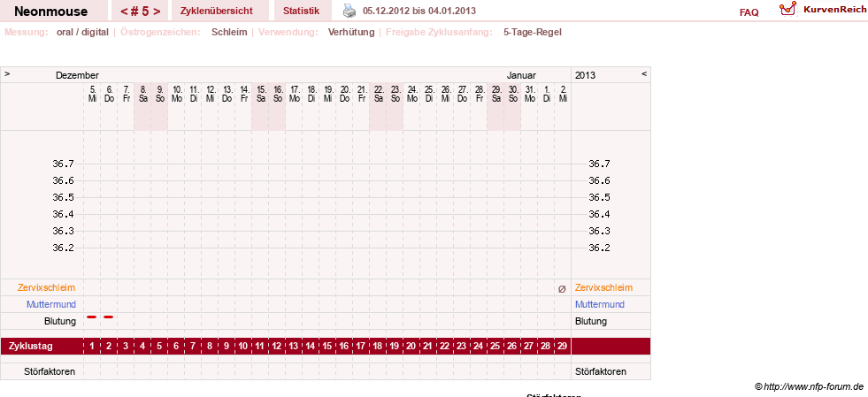Go to next cycle using the right arrow next to #5
This screenshot has height=397, width=868.
(157, 11)
